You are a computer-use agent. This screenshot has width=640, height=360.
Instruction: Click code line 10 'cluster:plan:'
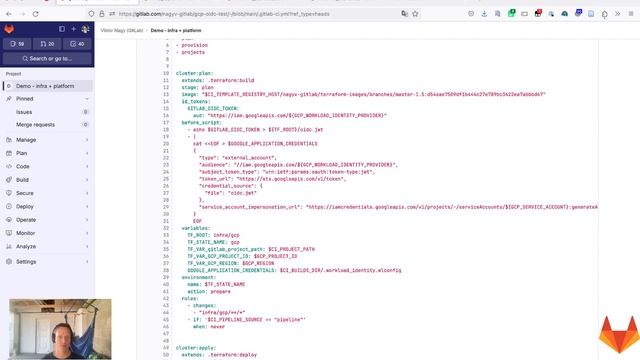(195, 73)
